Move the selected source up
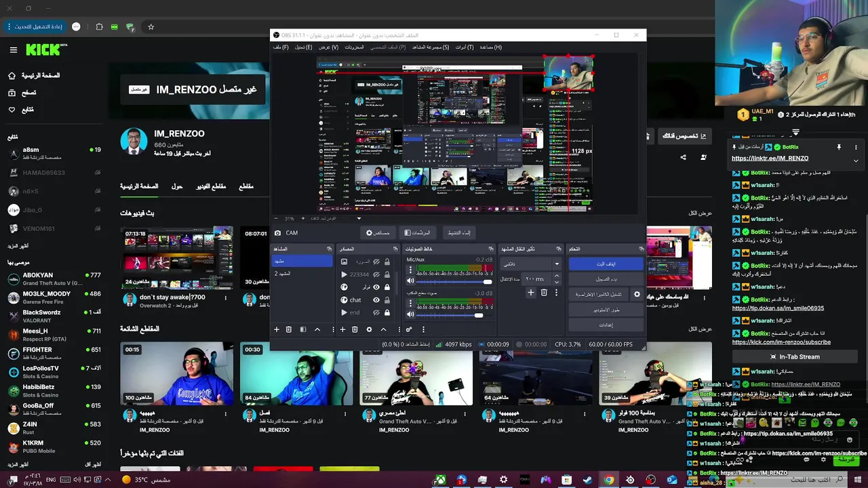 click(383, 329)
